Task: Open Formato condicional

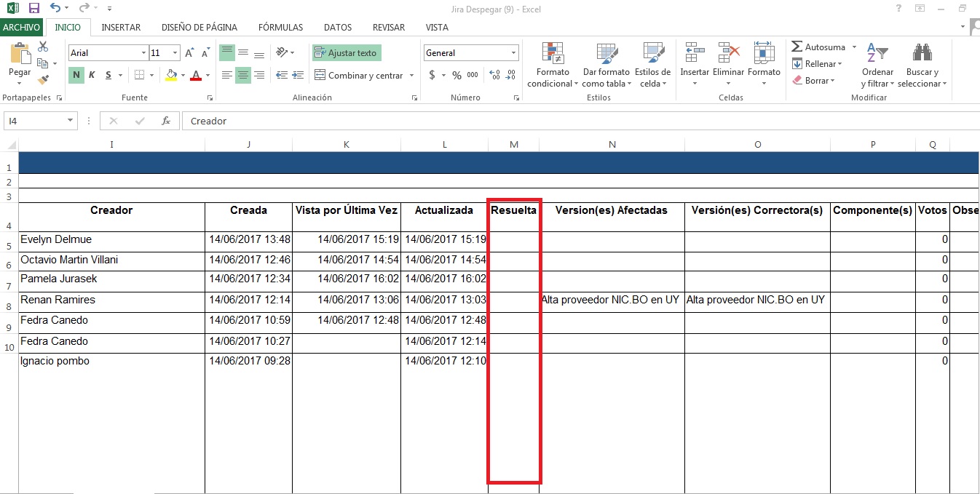Action: 553,65
